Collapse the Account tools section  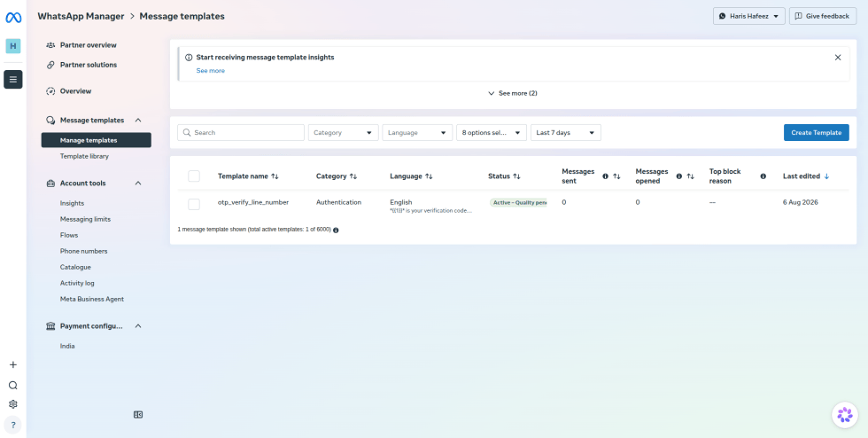pyautogui.click(x=138, y=183)
